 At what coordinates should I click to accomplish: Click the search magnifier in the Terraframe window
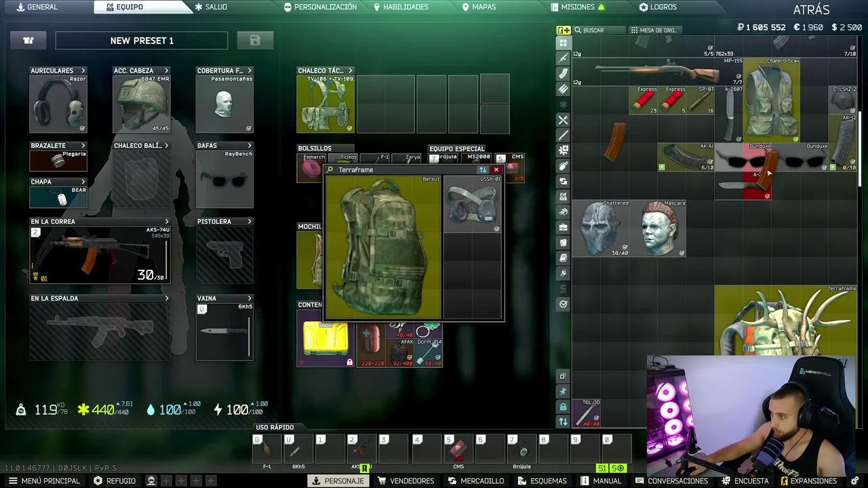[x=330, y=169]
